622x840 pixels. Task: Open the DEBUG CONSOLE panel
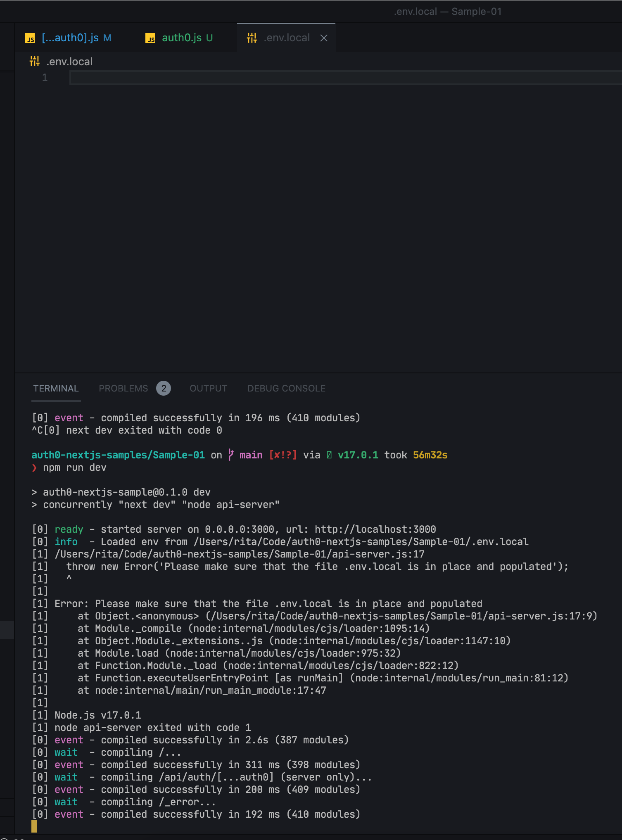(x=286, y=388)
